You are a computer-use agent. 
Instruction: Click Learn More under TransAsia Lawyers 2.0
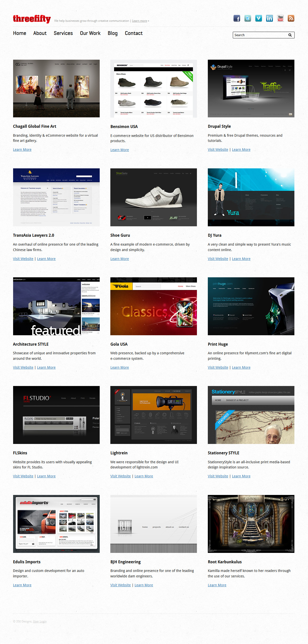click(46, 259)
